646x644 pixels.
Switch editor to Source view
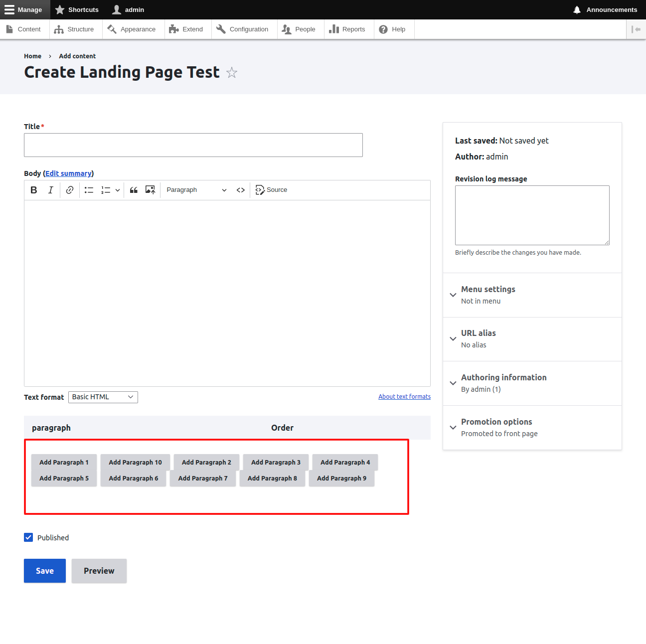tap(271, 190)
